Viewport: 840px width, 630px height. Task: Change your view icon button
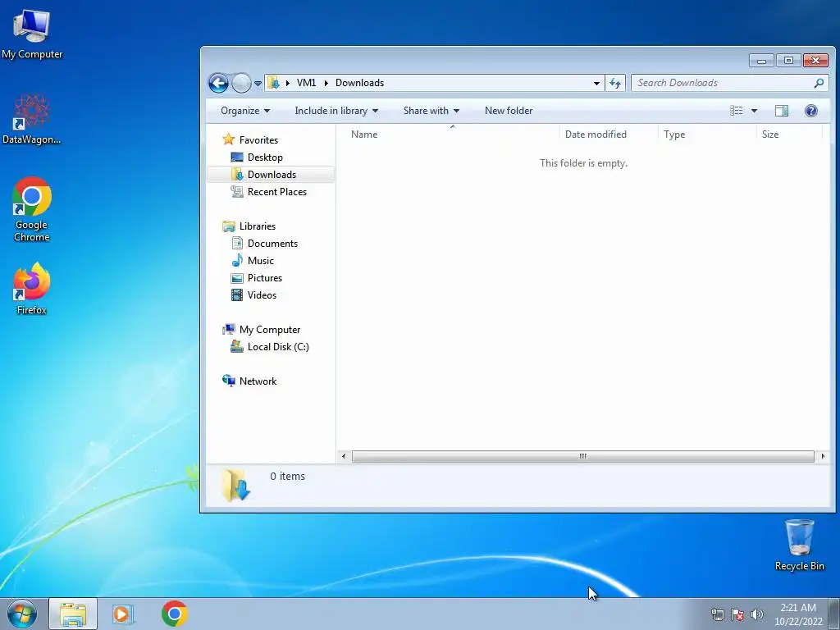(737, 111)
